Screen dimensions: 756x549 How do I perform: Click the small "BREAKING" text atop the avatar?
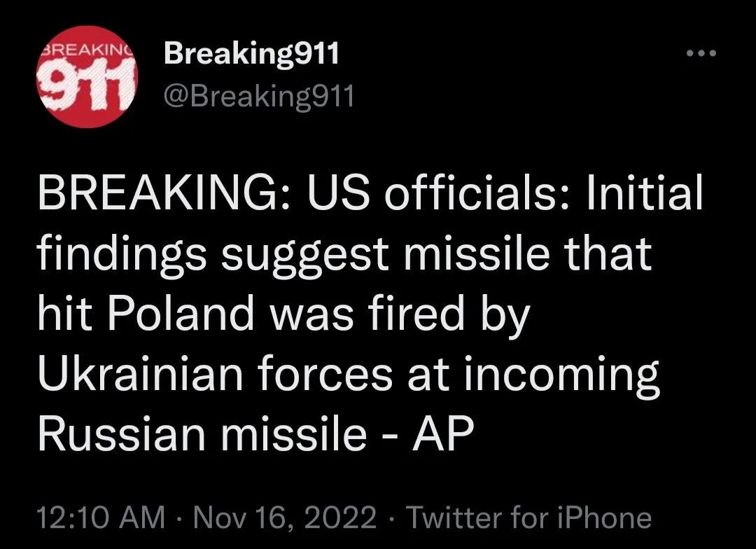tap(84, 51)
